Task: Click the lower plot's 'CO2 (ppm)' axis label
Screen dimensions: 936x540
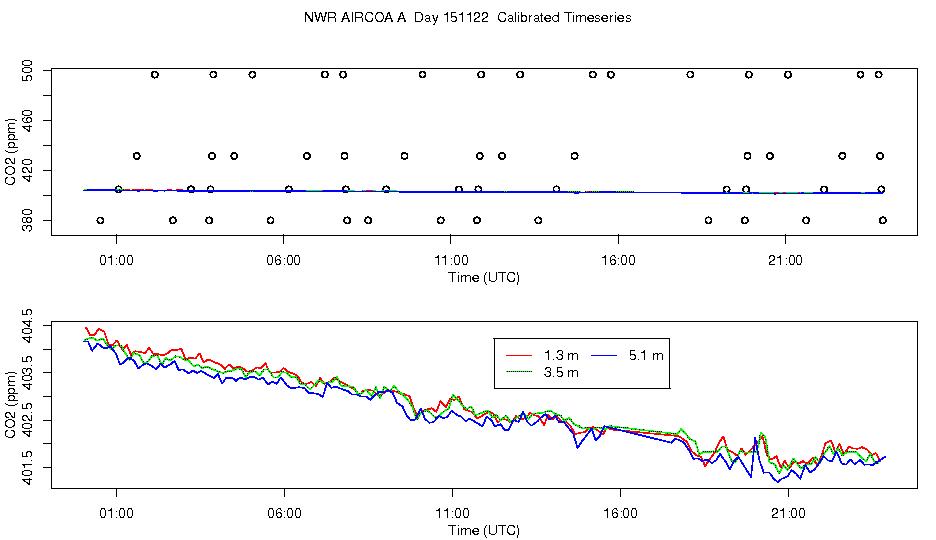Action: [10, 405]
